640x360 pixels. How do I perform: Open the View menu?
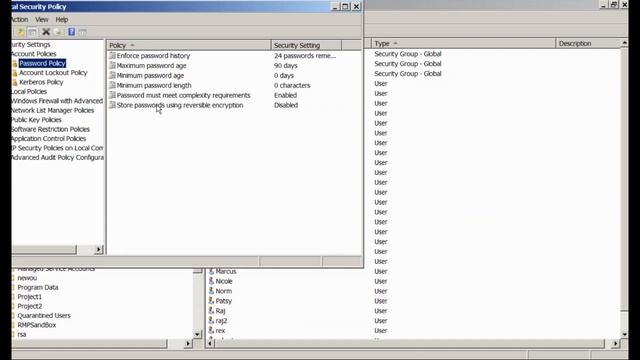pos(42,19)
